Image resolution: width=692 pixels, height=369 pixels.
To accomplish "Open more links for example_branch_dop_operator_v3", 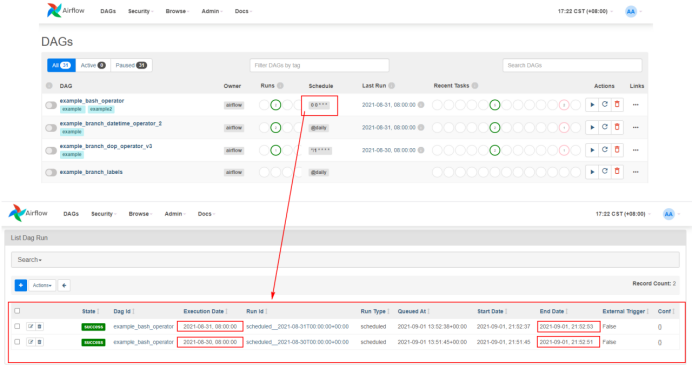I will click(x=636, y=150).
